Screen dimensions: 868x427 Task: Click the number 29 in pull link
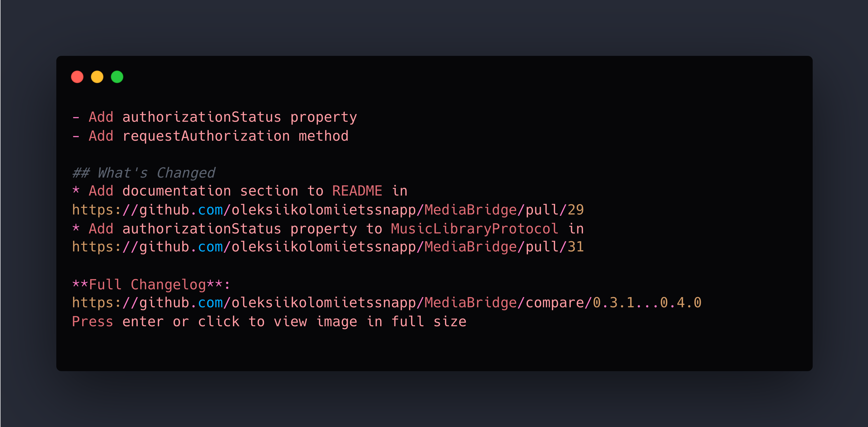576,210
